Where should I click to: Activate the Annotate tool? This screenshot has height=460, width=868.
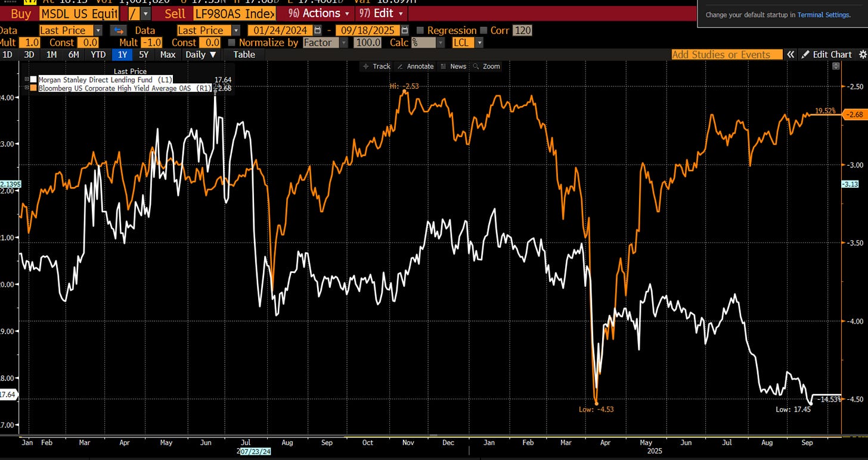tap(416, 66)
